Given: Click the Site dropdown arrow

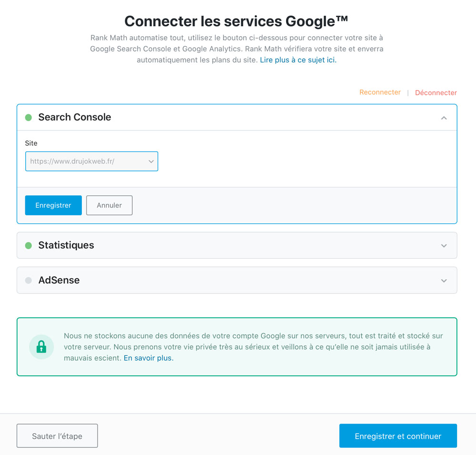Looking at the screenshot, I should tap(151, 162).
